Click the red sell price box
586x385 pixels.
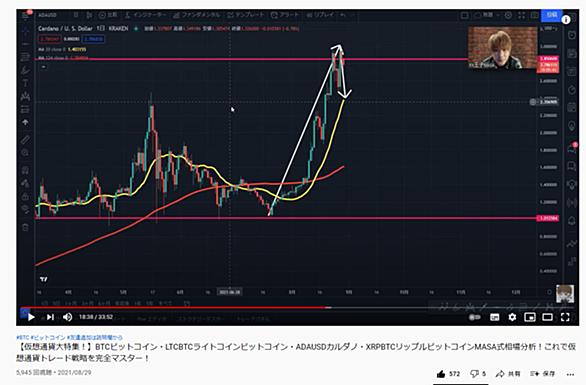pyautogui.click(x=49, y=39)
